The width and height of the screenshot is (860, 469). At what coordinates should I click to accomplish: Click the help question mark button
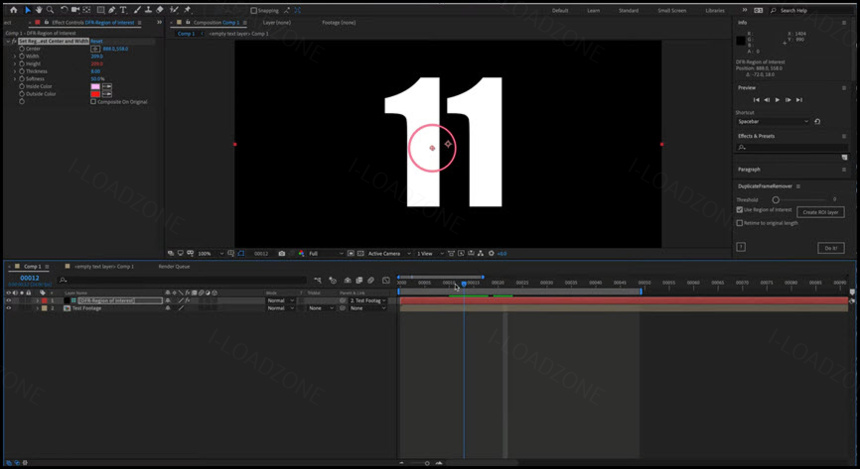coord(741,247)
